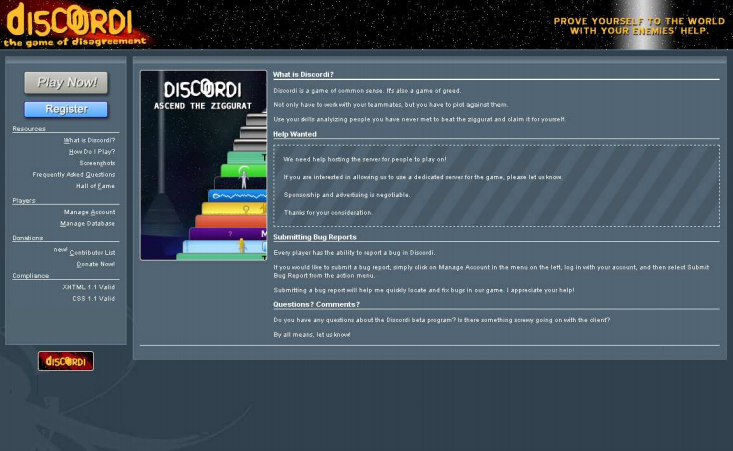Screen dimensions: 733x451
Task: Go to the Screenshots page
Action: click(97, 163)
